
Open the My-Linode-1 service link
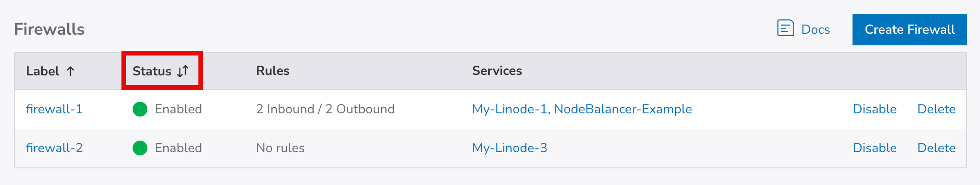(509, 109)
